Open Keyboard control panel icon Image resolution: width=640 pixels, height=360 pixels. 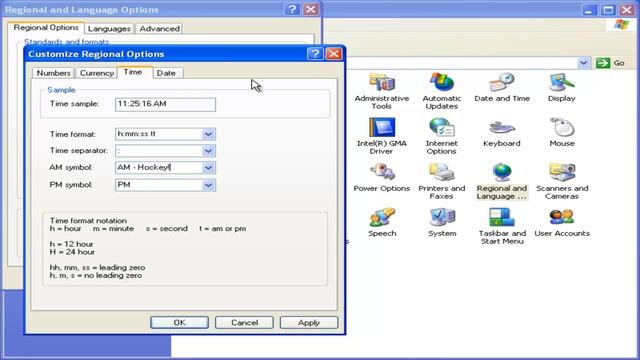pos(502,128)
